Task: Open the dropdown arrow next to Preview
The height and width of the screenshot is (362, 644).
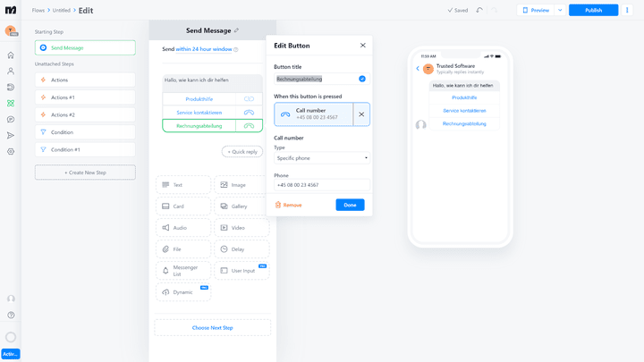Action: click(560, 10)
